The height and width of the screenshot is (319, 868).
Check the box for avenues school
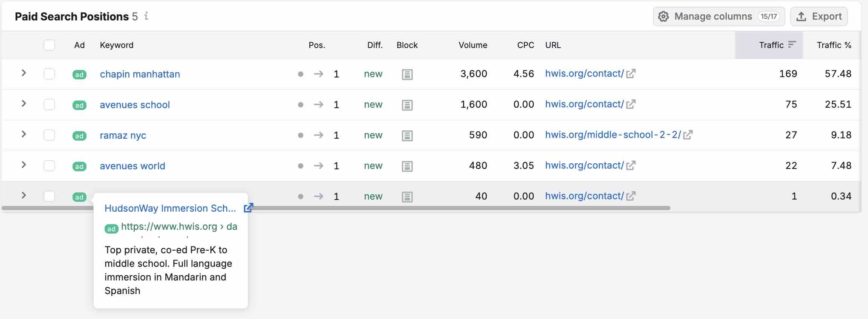(x=49, y=104)
